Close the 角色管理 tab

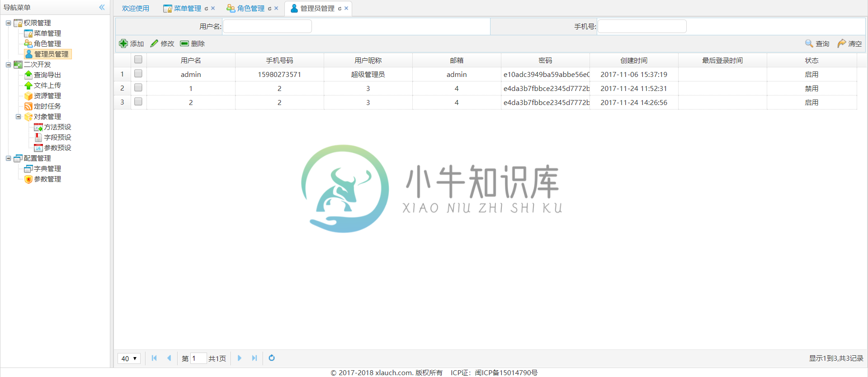point(276,8)
